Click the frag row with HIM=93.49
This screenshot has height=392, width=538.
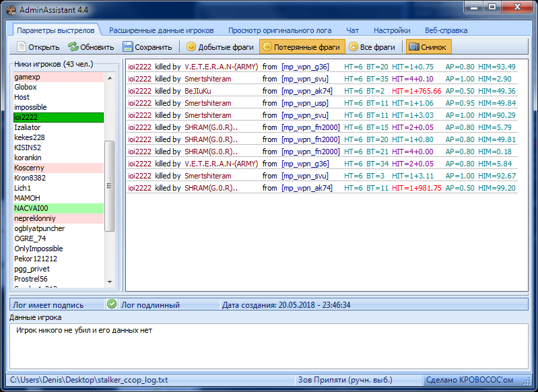[x=322, y=67]
